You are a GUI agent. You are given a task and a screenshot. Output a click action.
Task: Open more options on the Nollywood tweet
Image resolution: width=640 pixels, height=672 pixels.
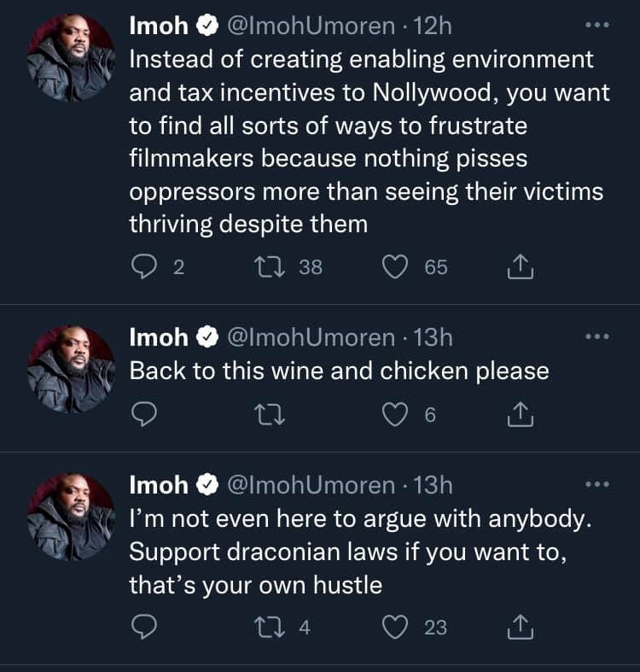click(x=597, y=26)
